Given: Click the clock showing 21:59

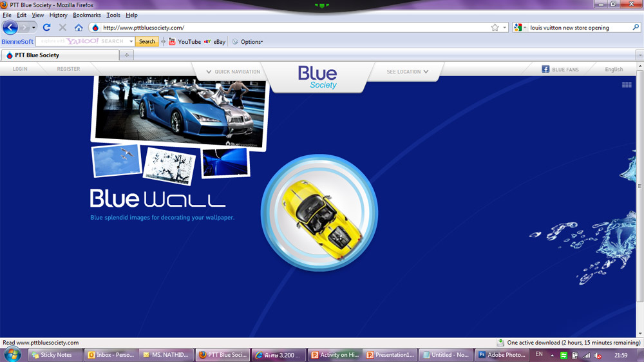Looking at the screenshot, I should [621, 355].
